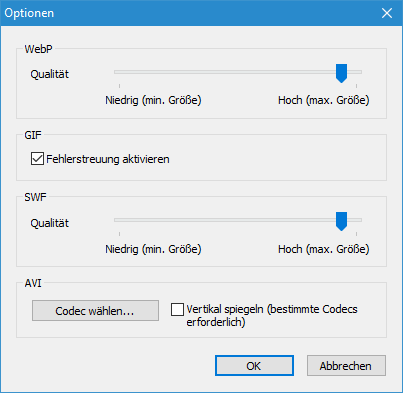Close the Optionen dialog window
The height and width of the screenshot is (393, 403).
click(x=387, y=13)
